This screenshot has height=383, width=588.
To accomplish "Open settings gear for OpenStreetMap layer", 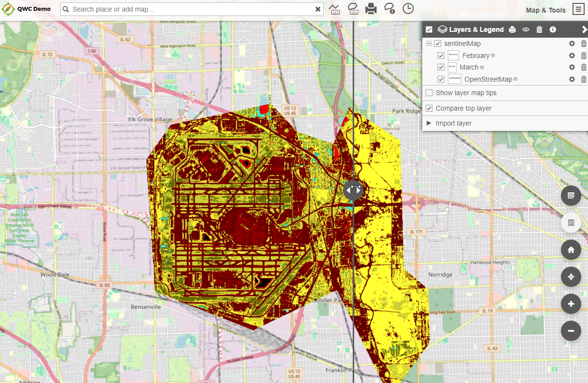I will coord(572,79).
